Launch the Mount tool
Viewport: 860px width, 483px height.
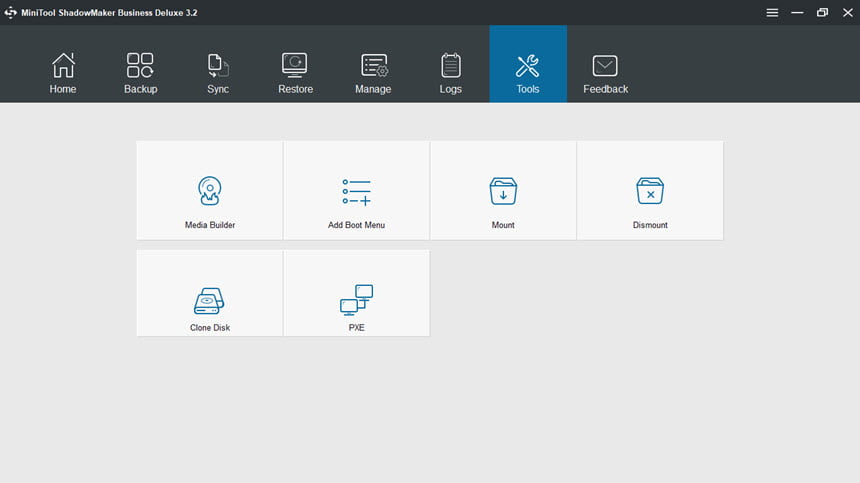pyautogui.click(x=503, y=190)
